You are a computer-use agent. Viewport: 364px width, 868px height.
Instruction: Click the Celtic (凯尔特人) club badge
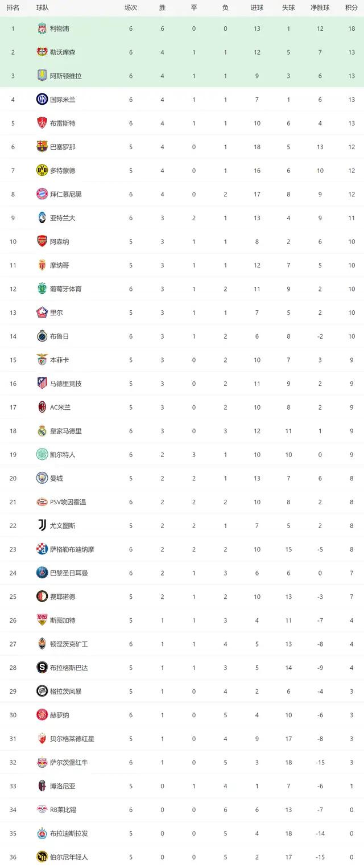click(42, 454)
